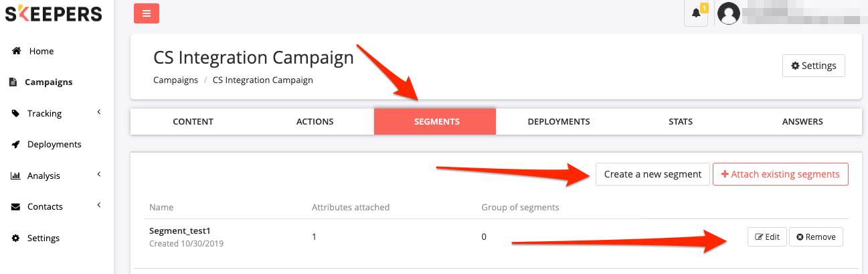Screen dimensions: 868x274
Task: Click the sidebar Settings gear icon
Action: pos(16,238)
